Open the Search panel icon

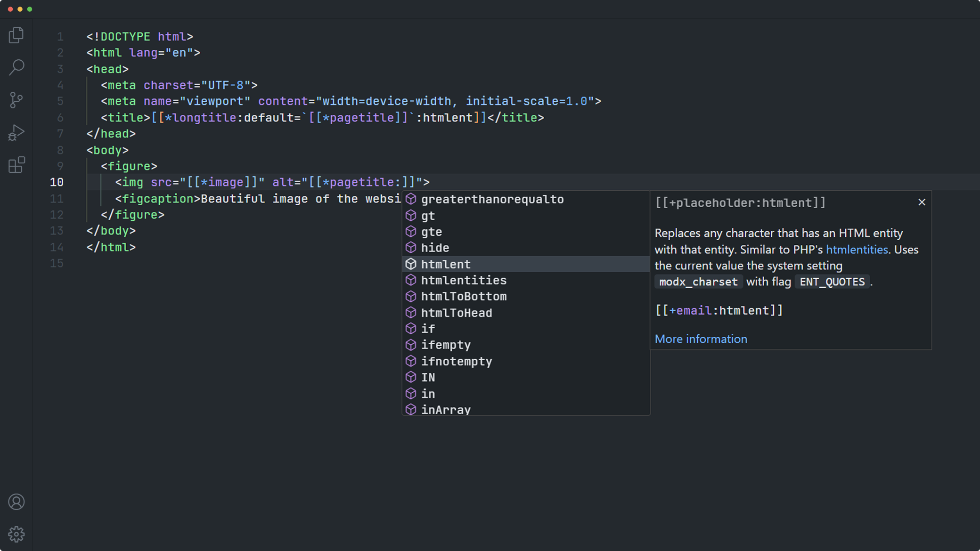click(x=16, y=67)
